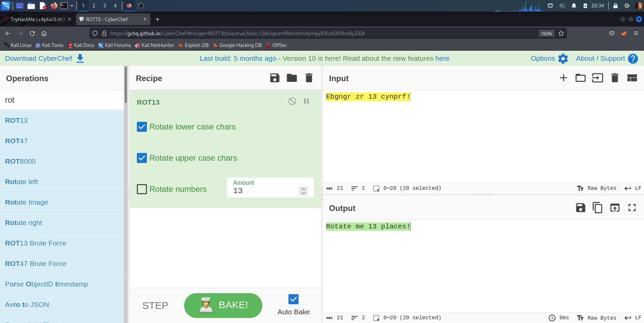Replace input with output

[x=614, y=208]
